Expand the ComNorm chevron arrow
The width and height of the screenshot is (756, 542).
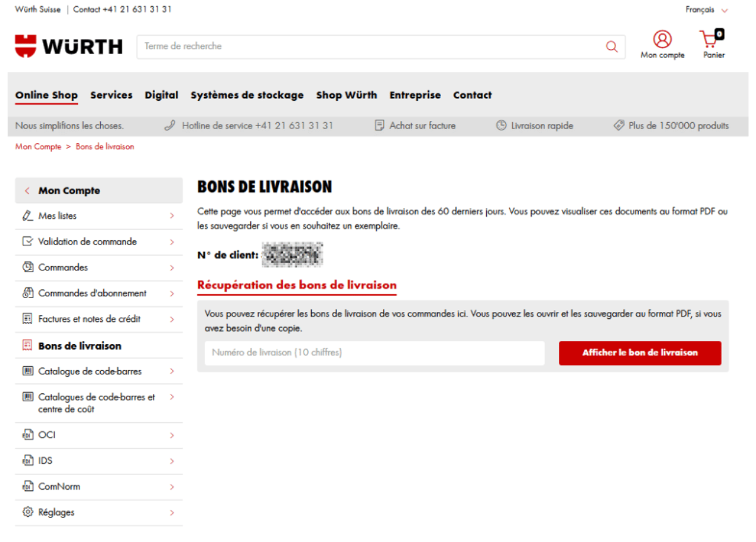172,487
